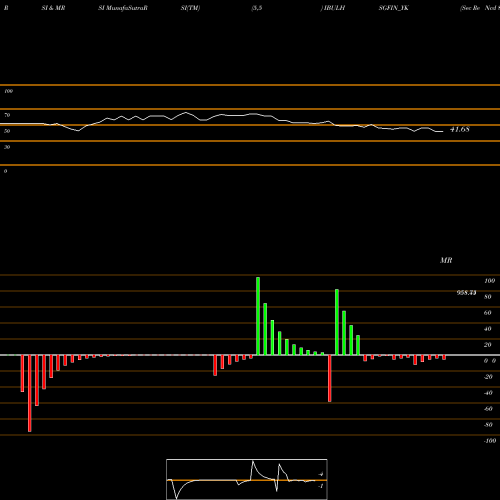Click the MR axis label -60
500x500 pixels.
pos(488,409)
